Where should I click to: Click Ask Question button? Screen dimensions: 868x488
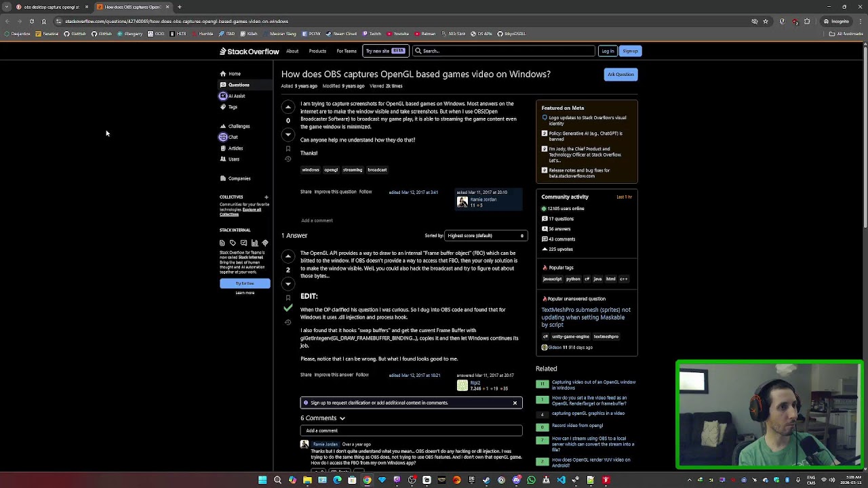(x=620, y=75)
